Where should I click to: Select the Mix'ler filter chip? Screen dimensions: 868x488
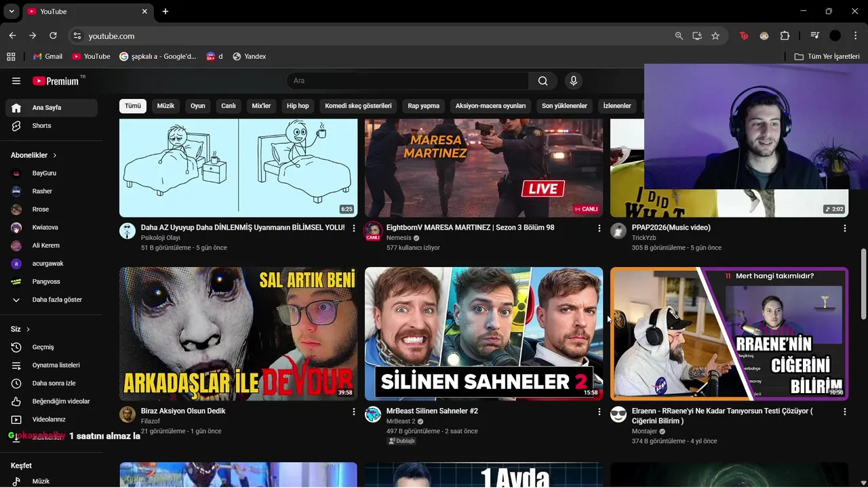click(261, 106)
